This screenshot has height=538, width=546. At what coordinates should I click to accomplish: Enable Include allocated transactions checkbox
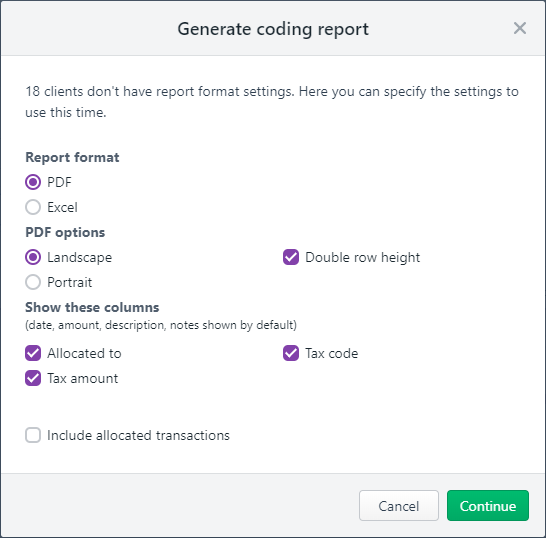point(33,435)
